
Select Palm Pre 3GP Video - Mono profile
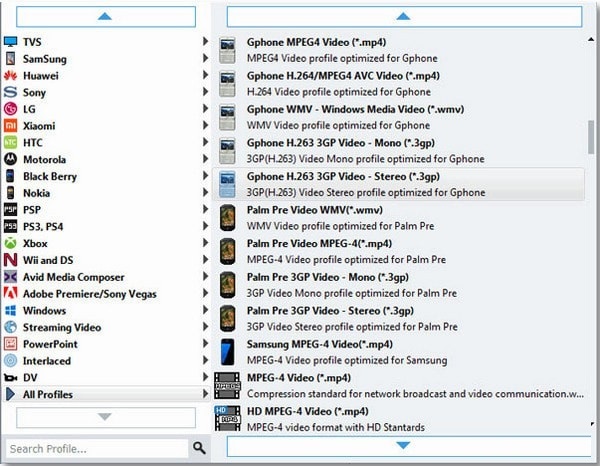click(398, 285)
